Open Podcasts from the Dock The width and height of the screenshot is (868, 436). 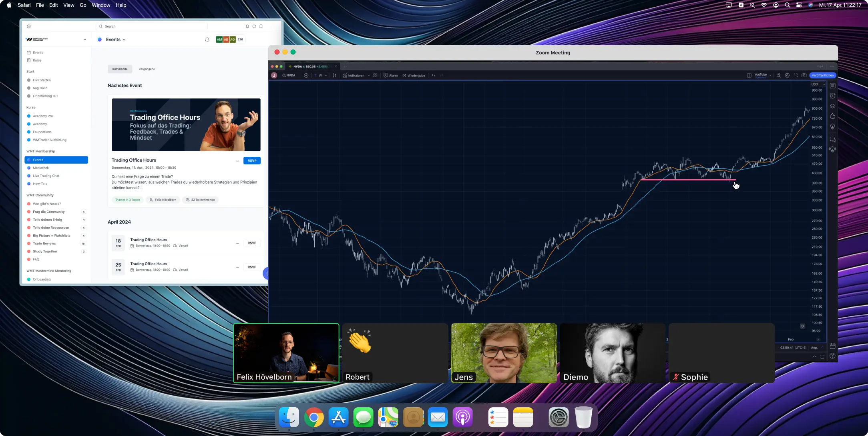point(463,417)
